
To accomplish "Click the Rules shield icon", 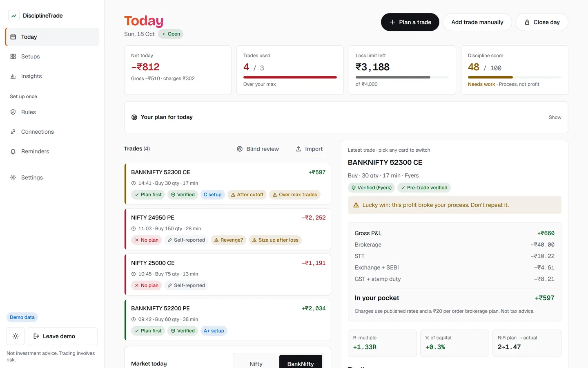I will click(x=13, y=112).
